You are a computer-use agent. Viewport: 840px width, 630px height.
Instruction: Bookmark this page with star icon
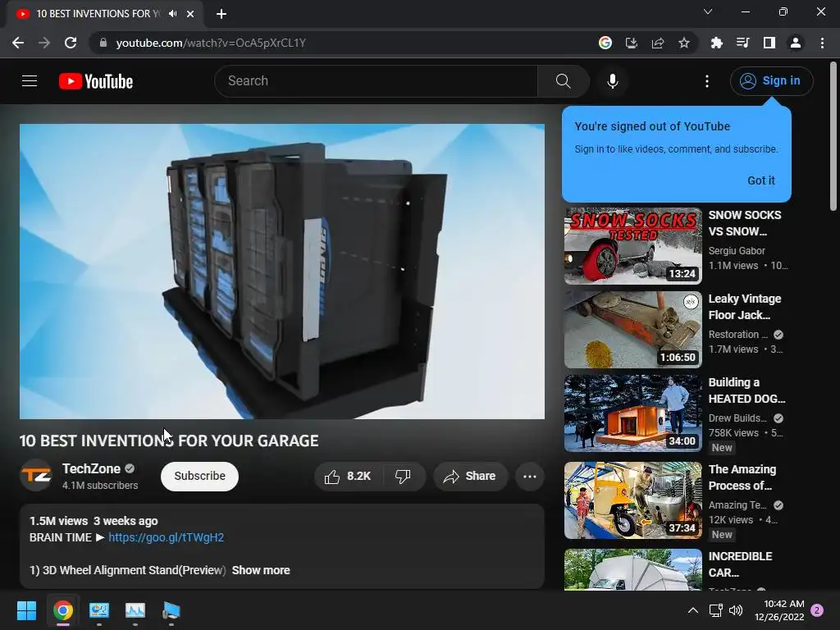[684, 43]
